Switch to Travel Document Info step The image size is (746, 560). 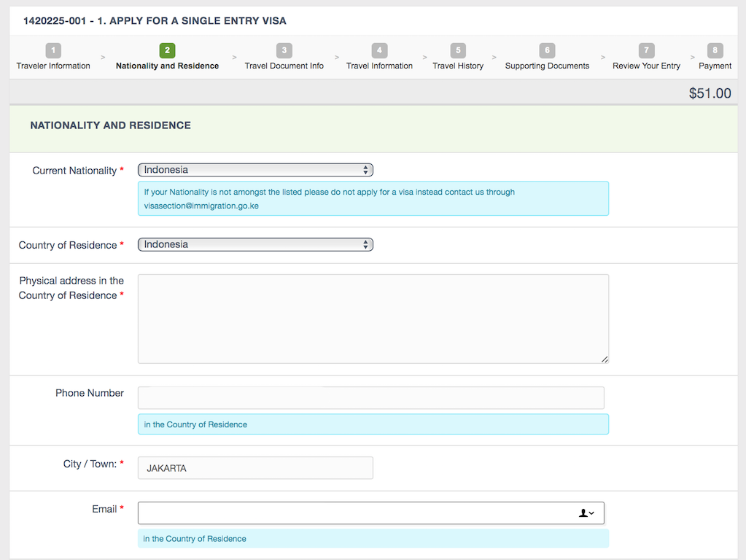click(284, 66)
